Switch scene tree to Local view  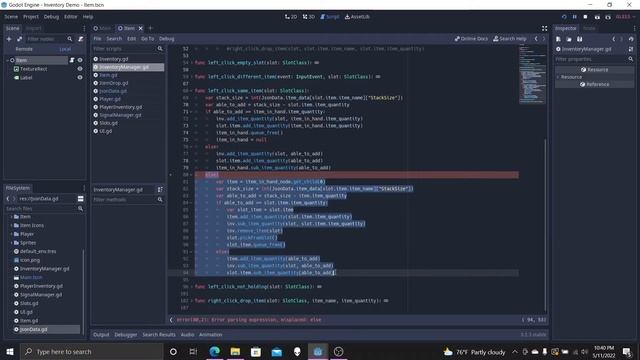pyautogui.click(x=65, y=49)
